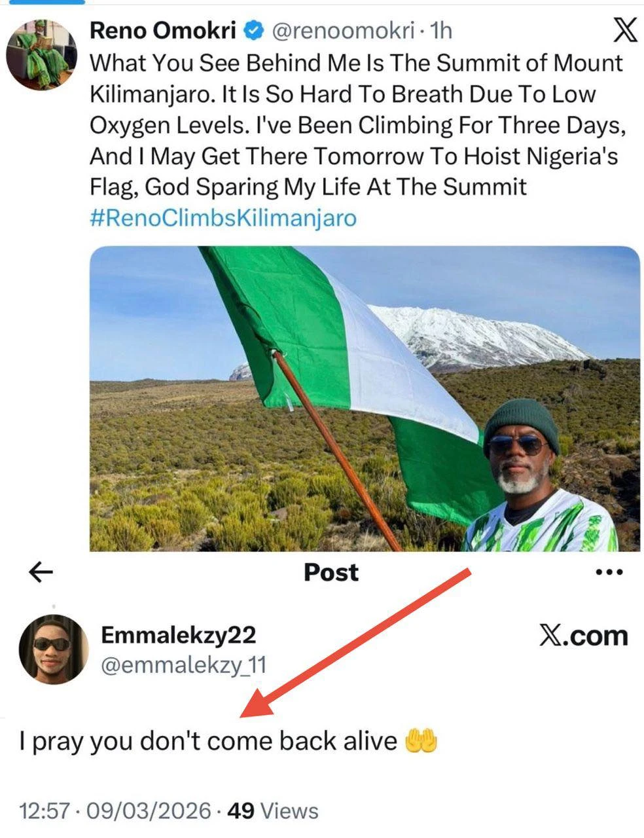Expand the Kilimanjaro flag photo
644x838 pixels.
(364, 398)
